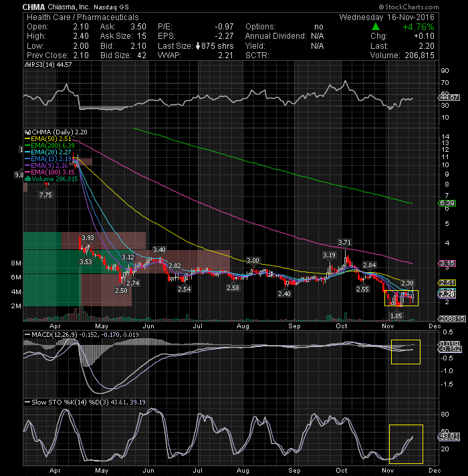Click the -0.152 MACD value tag on right

pos(449,349)
